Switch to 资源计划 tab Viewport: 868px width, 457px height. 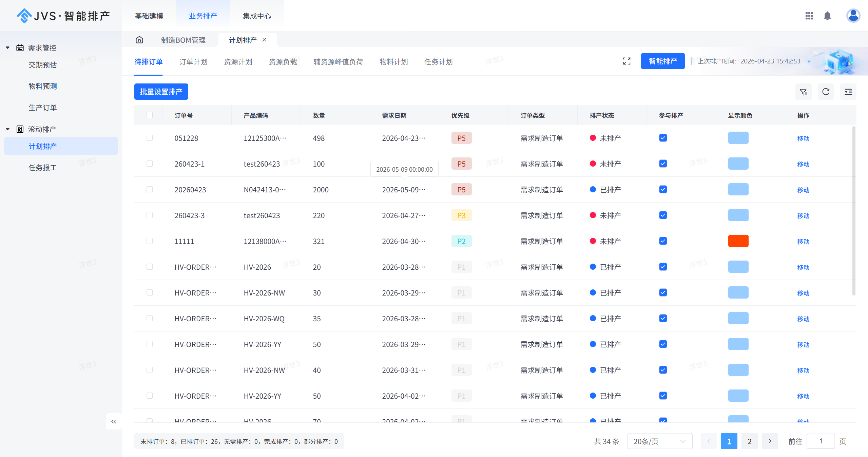click(238, 62)
